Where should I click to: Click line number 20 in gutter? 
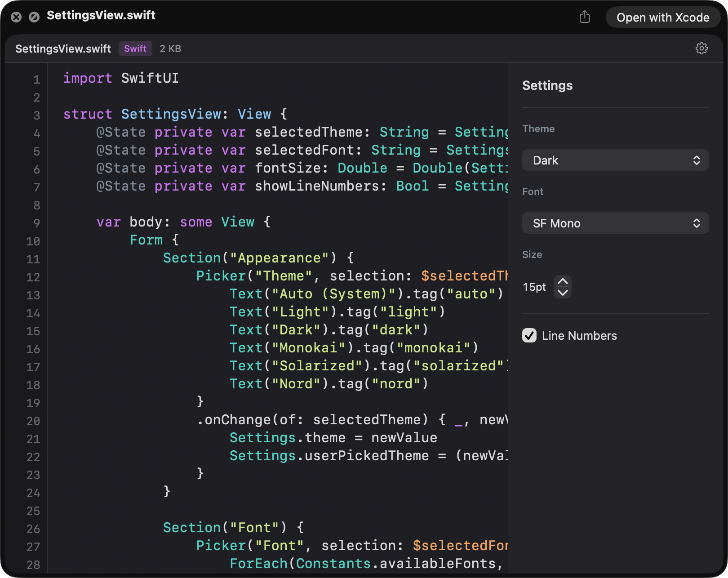click(33, 421)
